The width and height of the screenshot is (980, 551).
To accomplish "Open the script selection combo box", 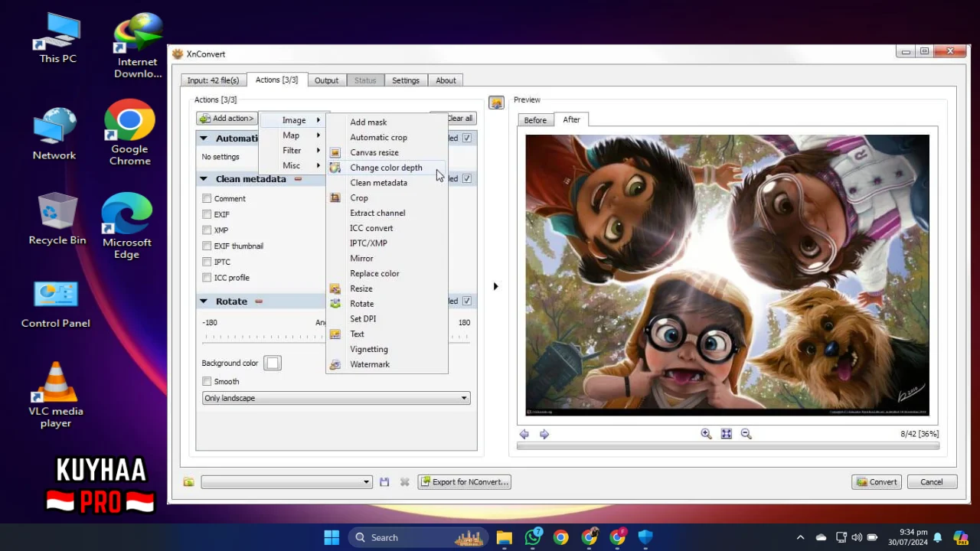I will click(x=286, y=482).
